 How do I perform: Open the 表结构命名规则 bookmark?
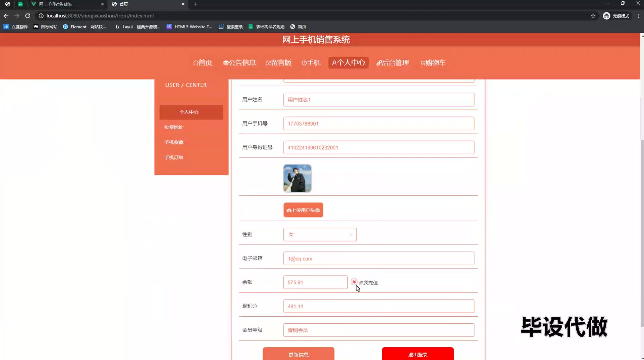(266, 27)
